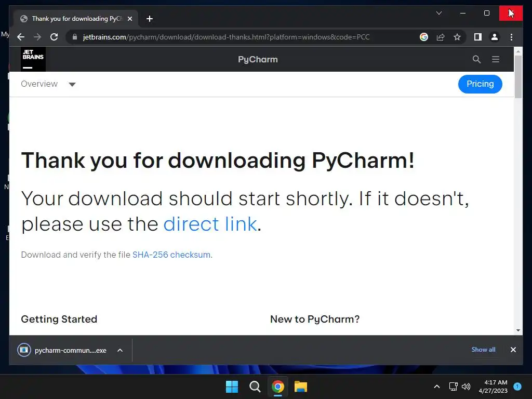Open Chrome side panel icon

478,37
